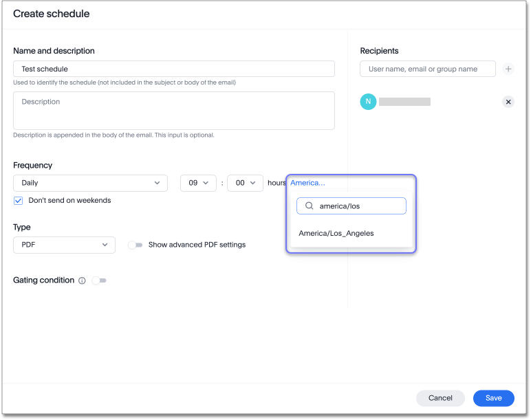Open the Daily frequency dropdown
This screenshot has height=420, width=531.
point(90,183)
